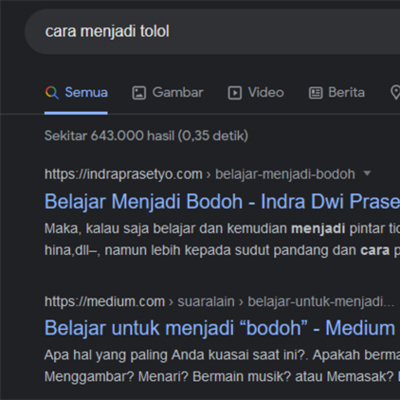Viewport: 400px width, 400px height.
Task: Switch to the Gambar tab
Action: tap(167, 93)
